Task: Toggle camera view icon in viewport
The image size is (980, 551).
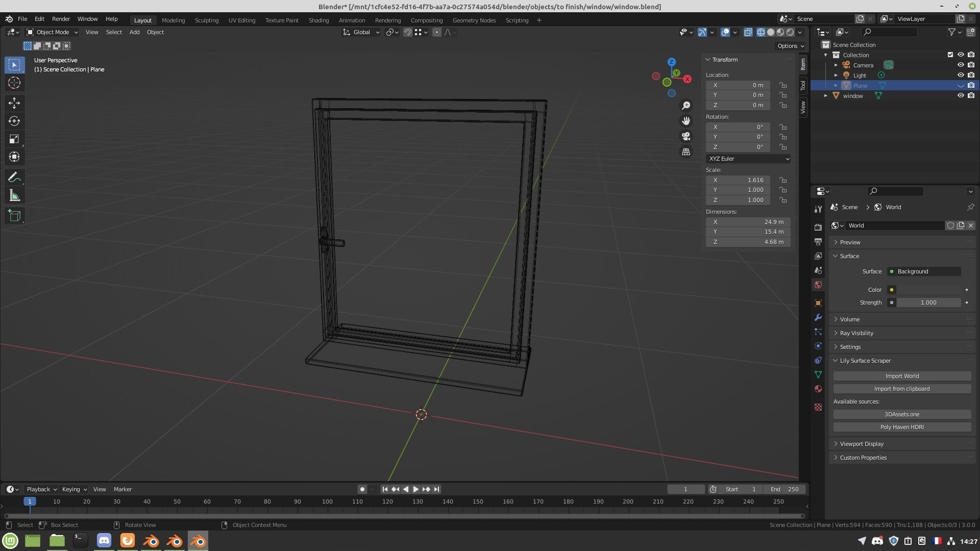Action: pyautogui.click(x=686, y=136)
